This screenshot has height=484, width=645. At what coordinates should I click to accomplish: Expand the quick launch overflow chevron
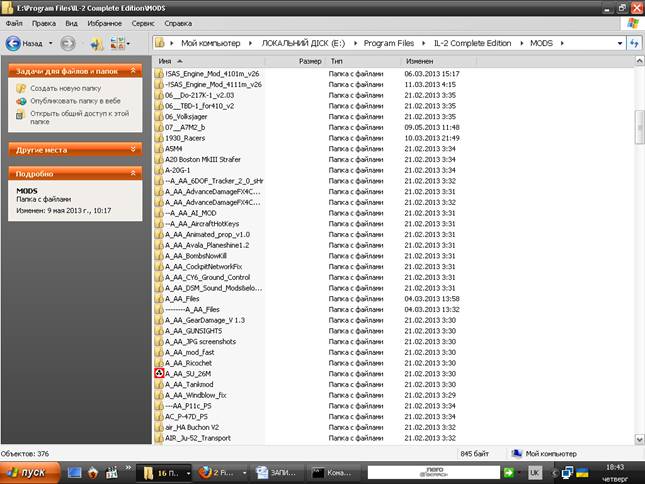tap(128, 468)
